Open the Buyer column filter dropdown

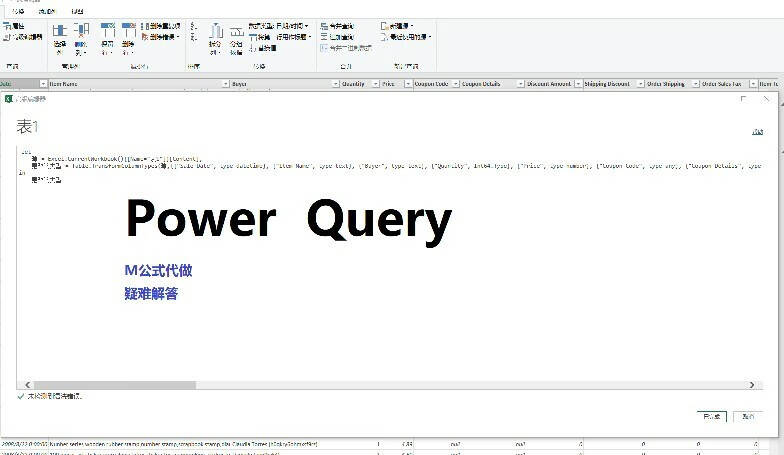336,84
